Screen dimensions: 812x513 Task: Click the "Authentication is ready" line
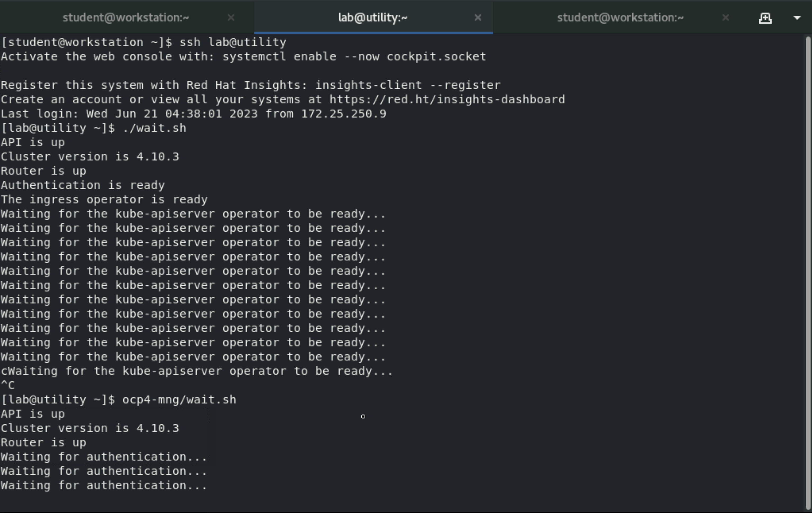pyautogui.click(x=83, y=185)
